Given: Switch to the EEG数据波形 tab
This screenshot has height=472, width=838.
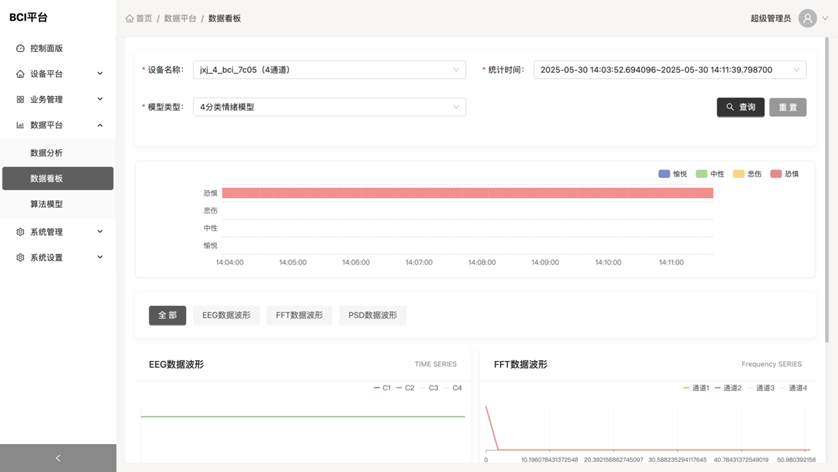Looking at the screenshot, I should [226, 315].
